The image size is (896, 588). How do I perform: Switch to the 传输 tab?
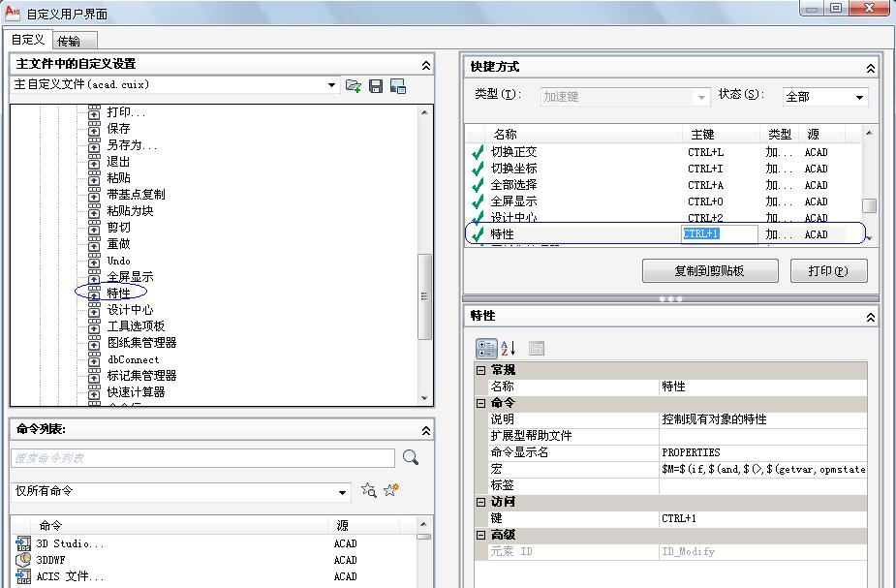coord(75,41)
